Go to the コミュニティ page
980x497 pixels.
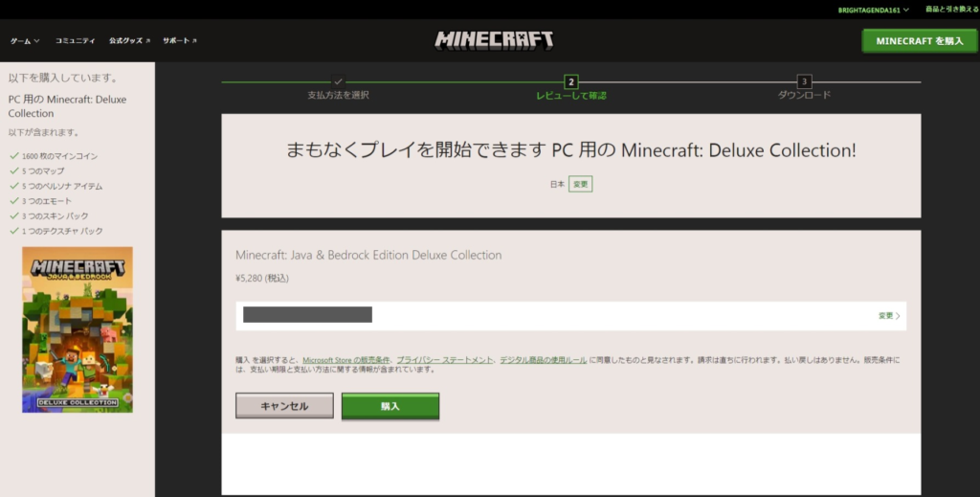[x=75, y=40]
